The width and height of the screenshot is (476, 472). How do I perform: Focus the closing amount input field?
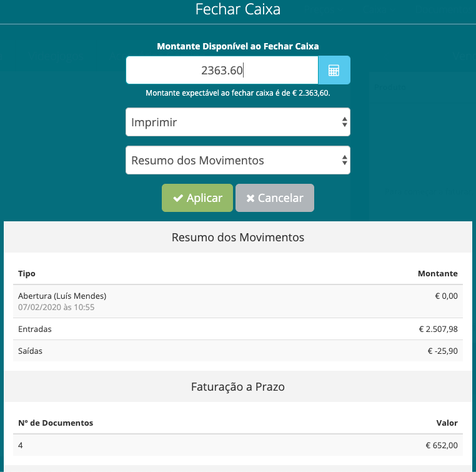[222, 70]
